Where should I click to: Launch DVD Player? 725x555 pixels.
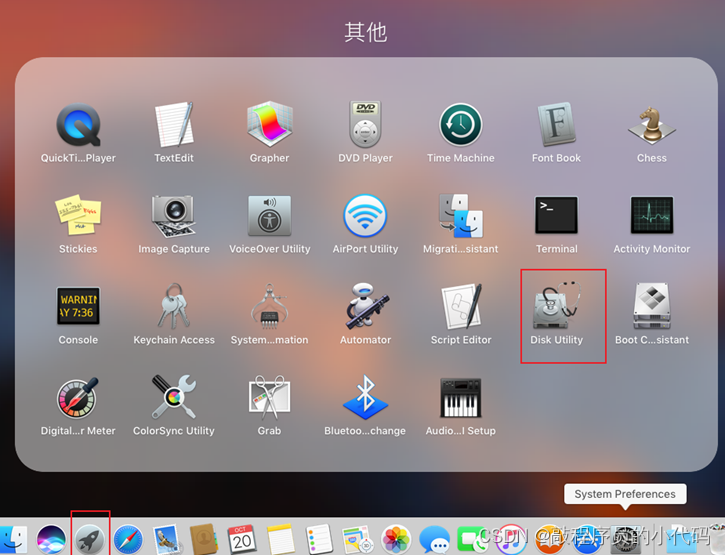pyautogui.click(x=365, y=124)
